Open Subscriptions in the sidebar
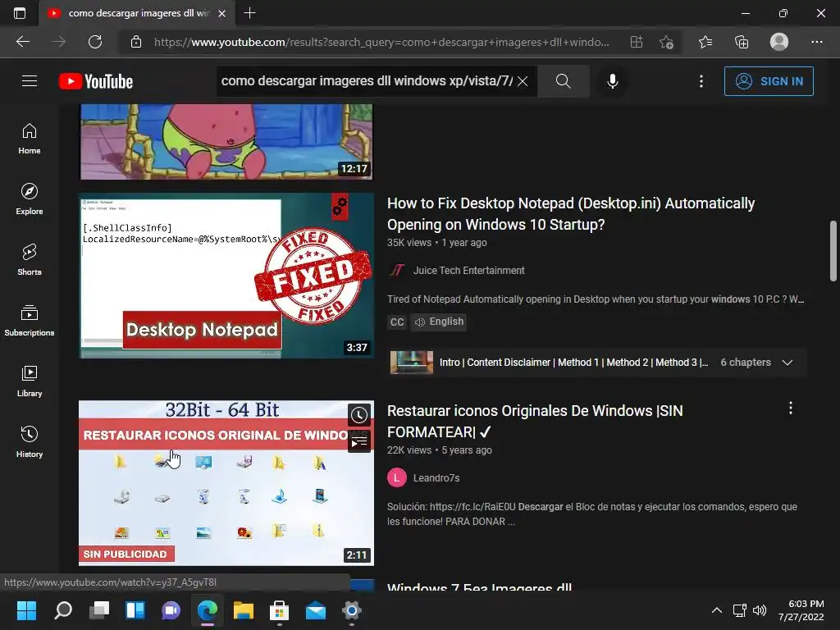840x630 pixels. pos(30,321)
